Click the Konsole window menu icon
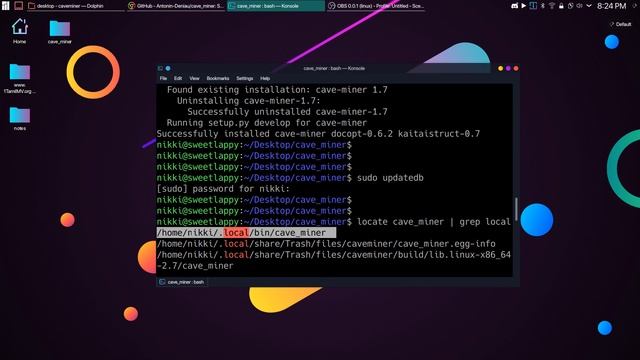The width and height of the screenshot is (640, 360). (160, 69)
